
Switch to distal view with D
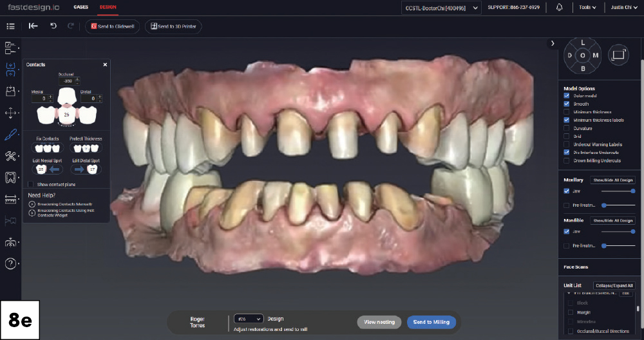pyautogui.click(x=570, y=55)
